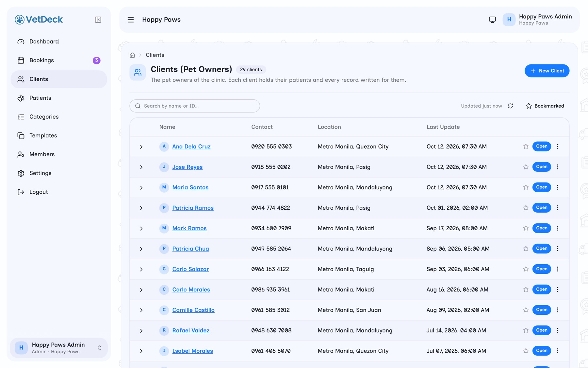Star the Carlo Morales client row
This screenshot has height=368, width=588.
526,289
